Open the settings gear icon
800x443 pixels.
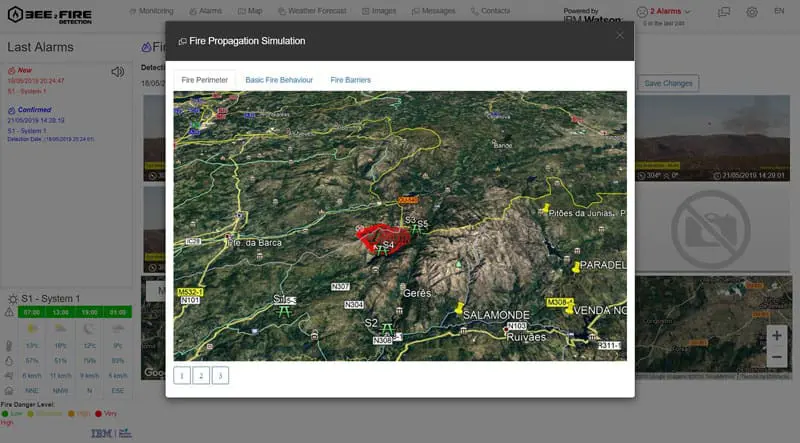[x=751, y=12]
